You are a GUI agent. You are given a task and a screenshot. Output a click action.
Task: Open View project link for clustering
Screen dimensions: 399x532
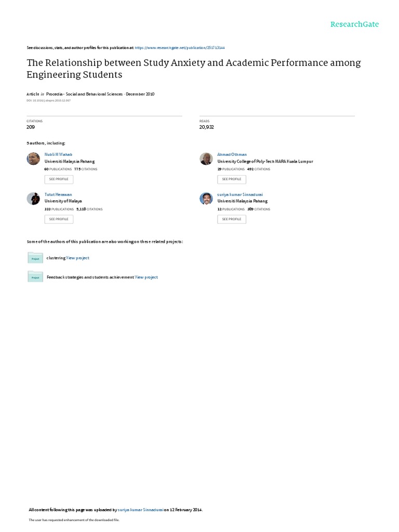click(78, 258)
